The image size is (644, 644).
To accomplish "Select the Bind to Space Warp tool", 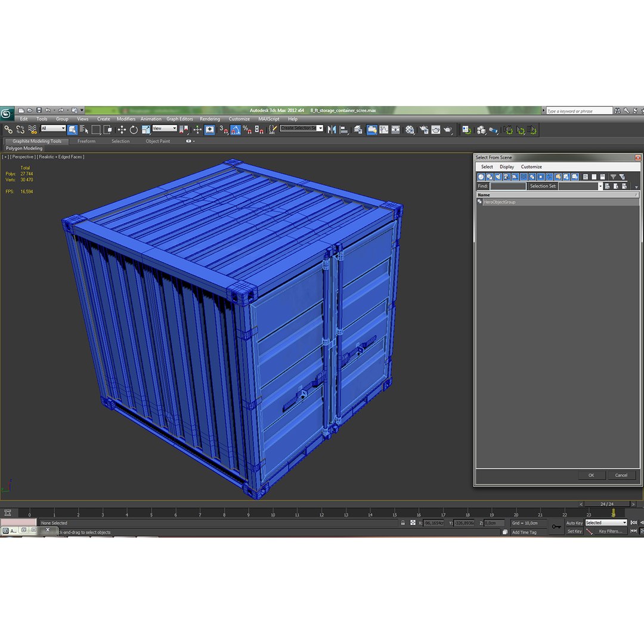I will point(32,130).
